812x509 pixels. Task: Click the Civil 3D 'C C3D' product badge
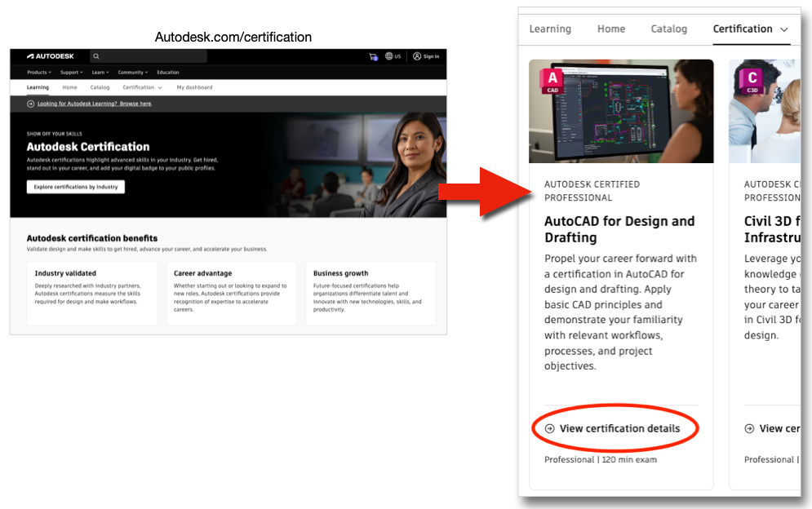point(752,81)
